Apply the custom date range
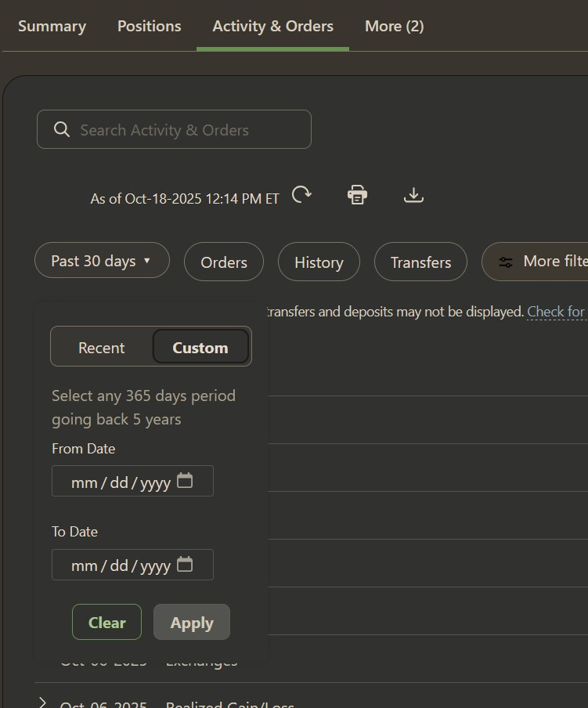588x708 pixels. tap(192, 622)
